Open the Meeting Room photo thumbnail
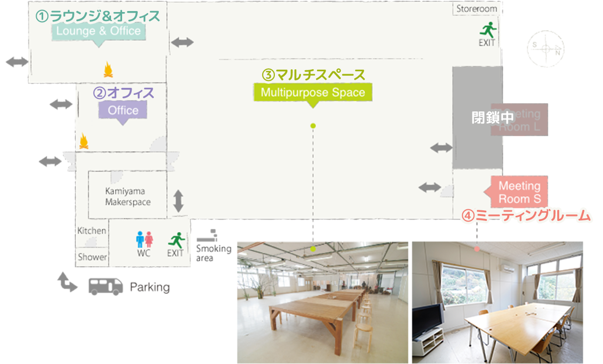The image size is (603, 364). click(x=497, y=302)
